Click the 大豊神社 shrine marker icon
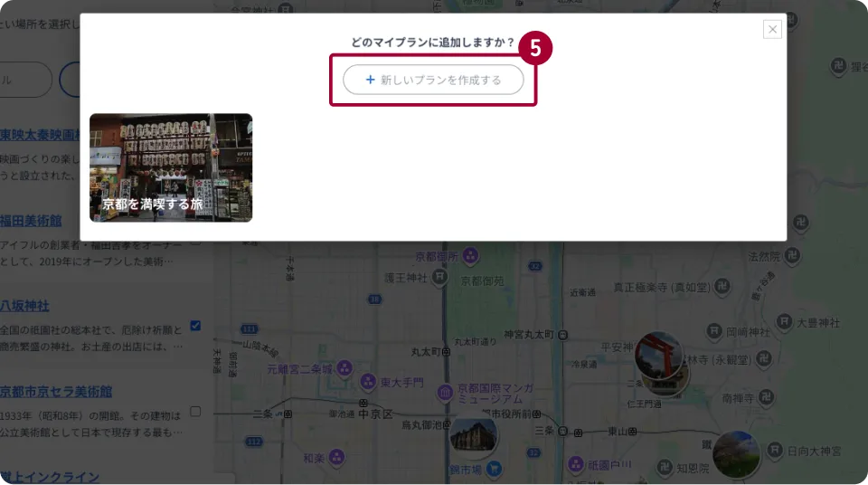 tap(784, 321)
